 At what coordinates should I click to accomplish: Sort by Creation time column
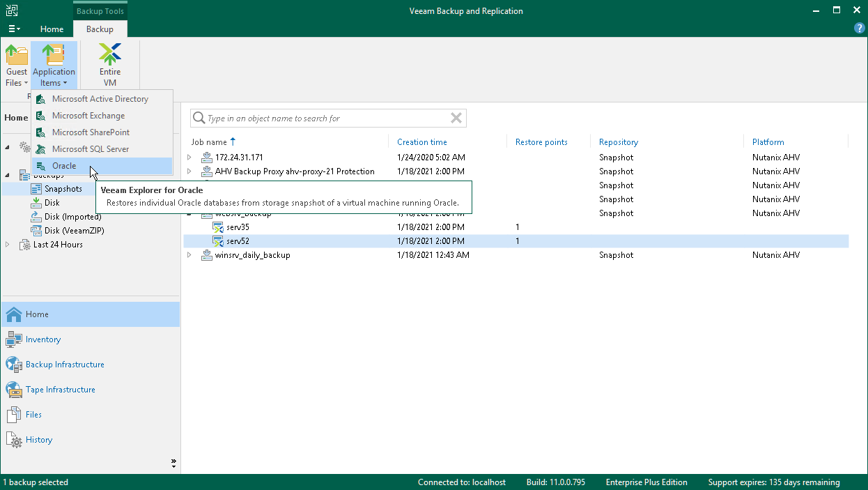pos(422,142)
